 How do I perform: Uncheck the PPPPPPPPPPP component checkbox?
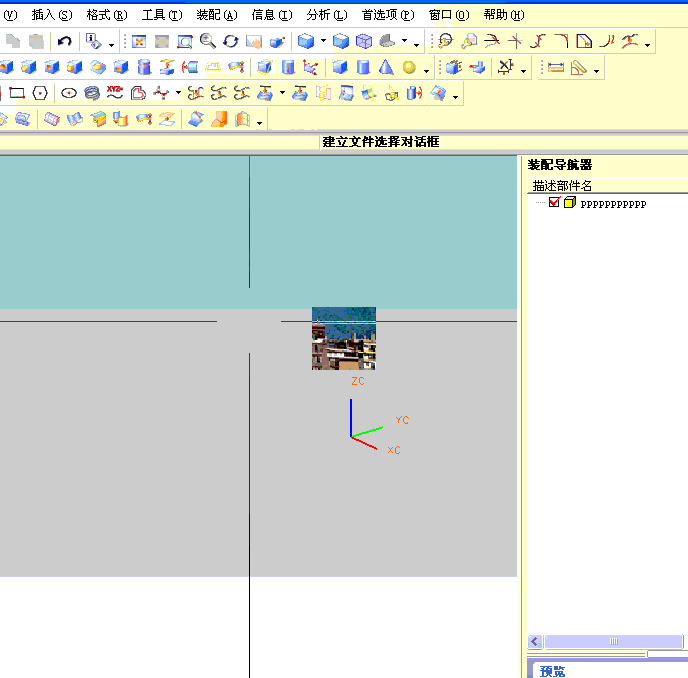point(554,202)
